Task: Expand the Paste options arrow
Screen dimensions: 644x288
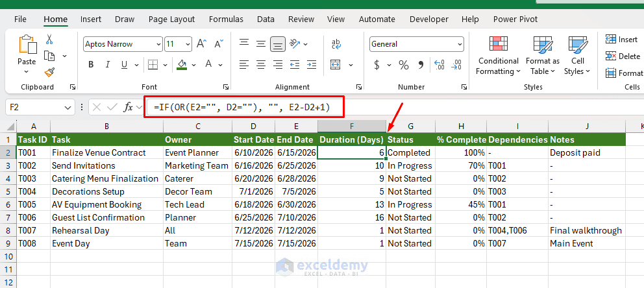Action: (x=27, y=71)
